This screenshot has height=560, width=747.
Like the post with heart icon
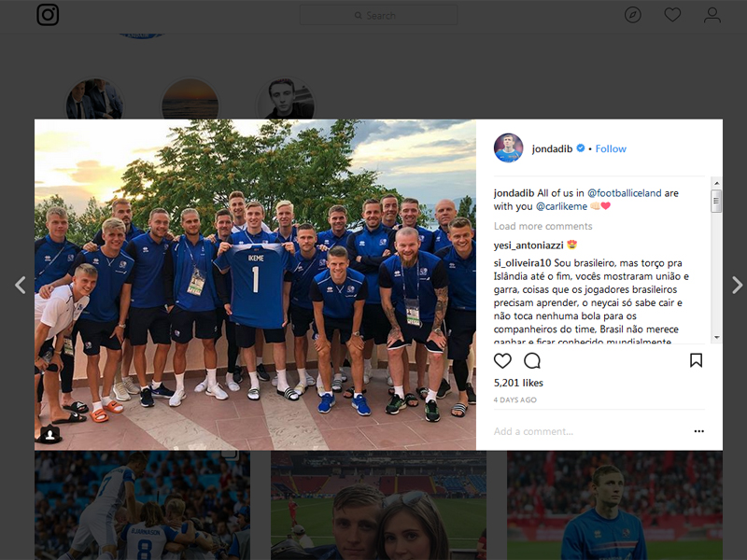click(x=502, y=360)
